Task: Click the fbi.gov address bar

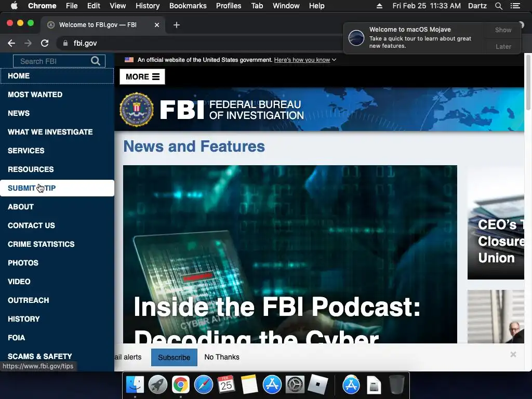Action: (200, 43)
